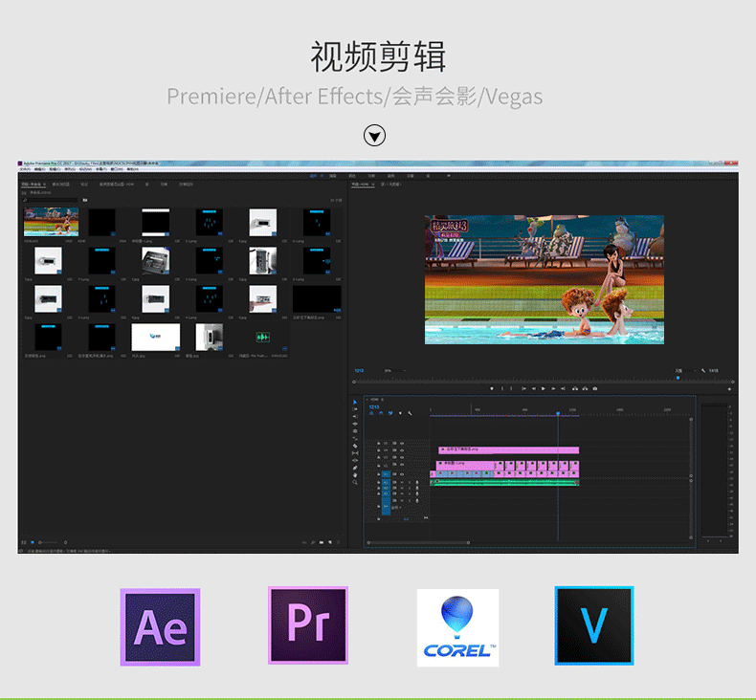This screenshot has height=700, width=756.
Task: Click the Mark In bracket button
Action: click(502, 388)
